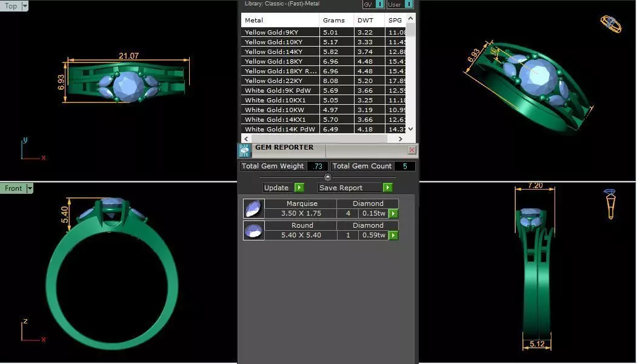The image size is (637, 364).
Task: Click the Library: Classic - (Fast)-Metal label
Action: coord(282,4)
